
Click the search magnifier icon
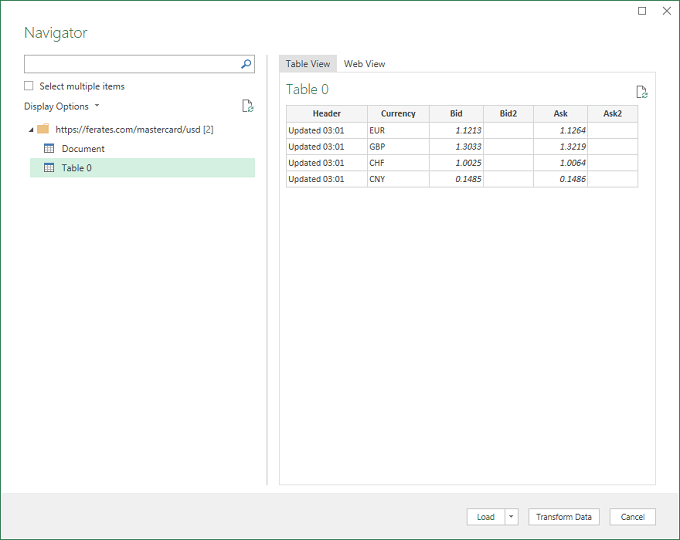246,64
